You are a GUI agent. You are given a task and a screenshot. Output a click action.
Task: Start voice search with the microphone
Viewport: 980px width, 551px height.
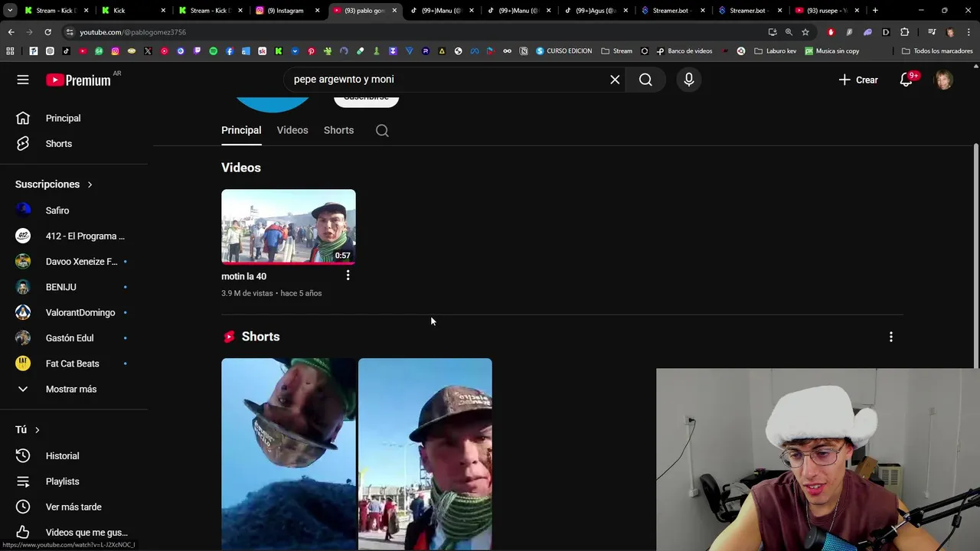pos(689,80)
